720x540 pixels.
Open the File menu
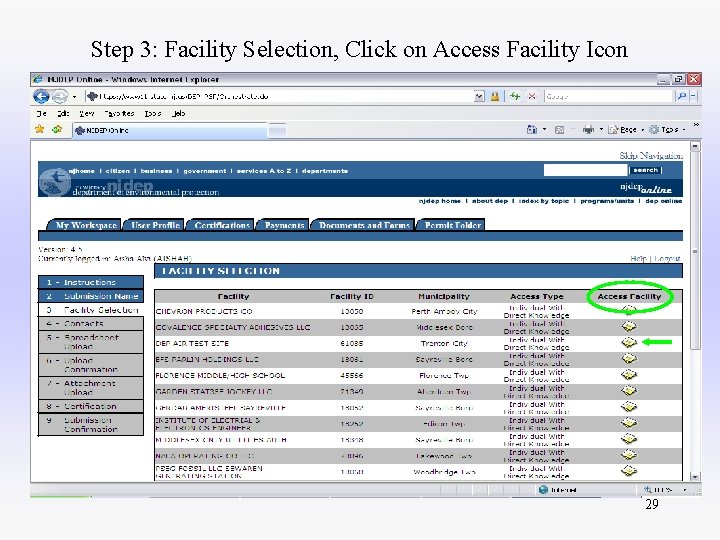tap(41, 113)
